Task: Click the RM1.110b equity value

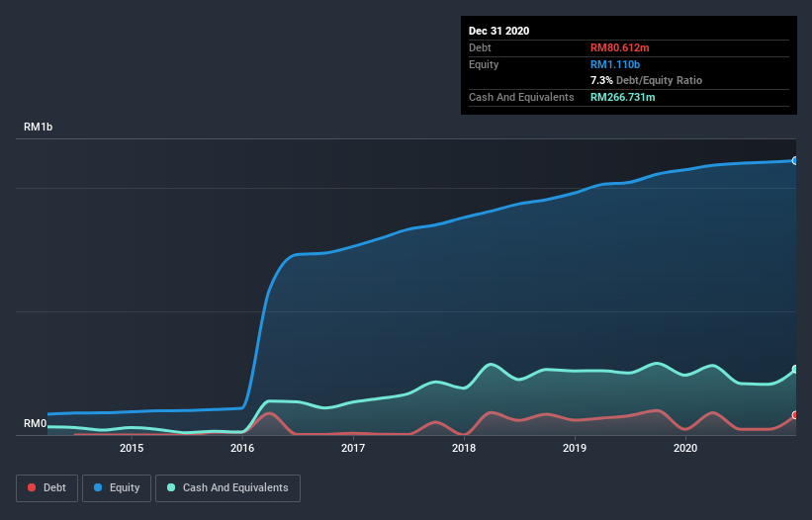Action: (x=615, y=64)
